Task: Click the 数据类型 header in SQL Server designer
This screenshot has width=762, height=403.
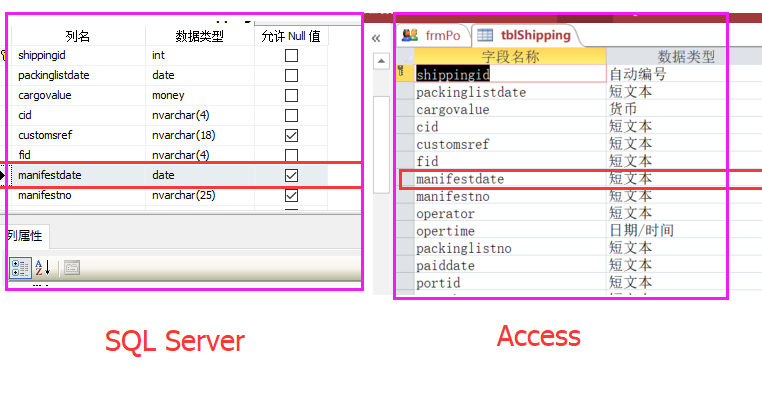Action: point(200,36)
